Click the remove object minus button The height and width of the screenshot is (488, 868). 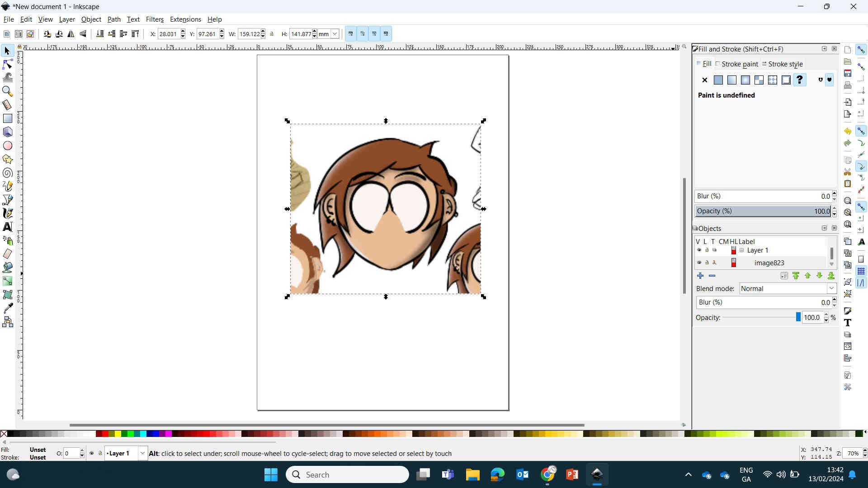[x=712, y=276]
